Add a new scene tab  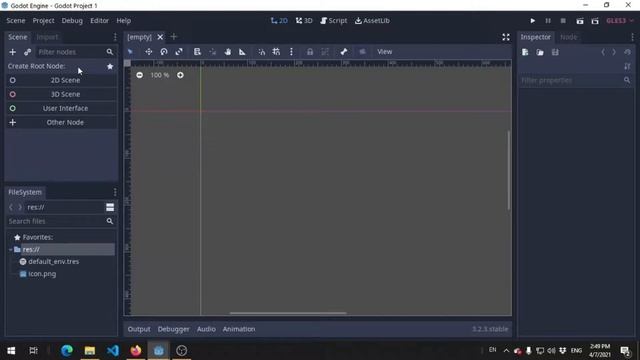click(173, 37)
